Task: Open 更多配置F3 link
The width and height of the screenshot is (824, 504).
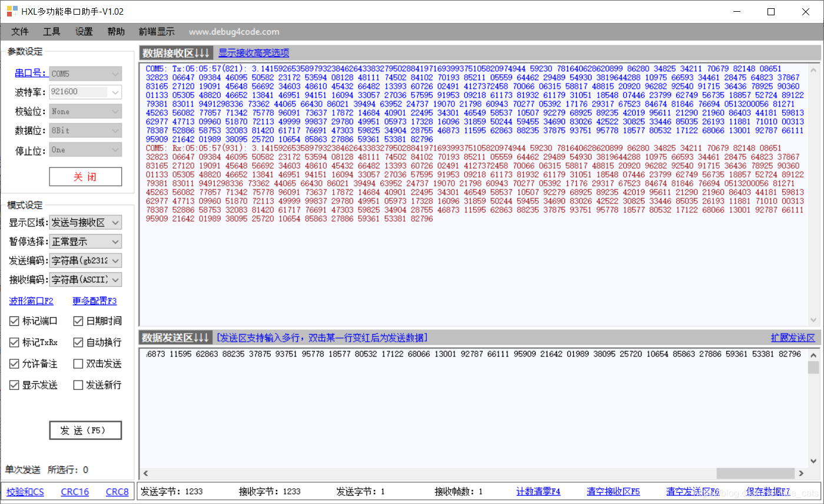Action: (x=95, y=301)
